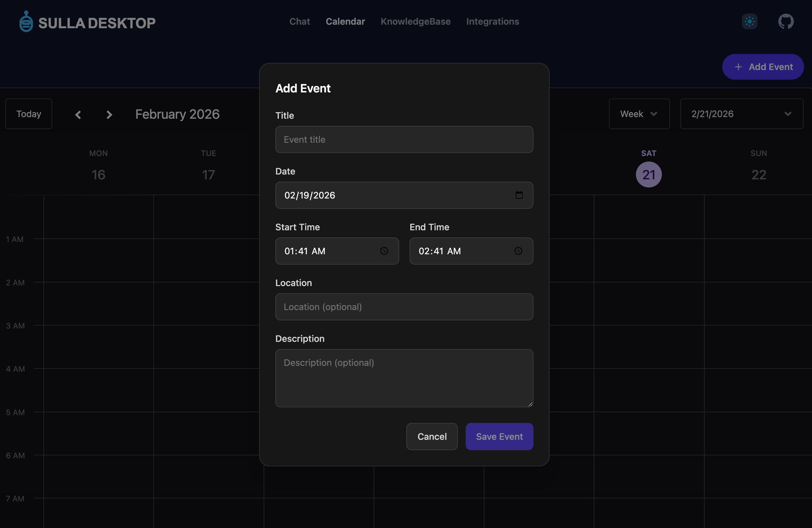This screenshot has height=528, width=812.
Task: Click the Sulla Desktop logo icon
Action: pyautogui.click(x=26, y=21)
